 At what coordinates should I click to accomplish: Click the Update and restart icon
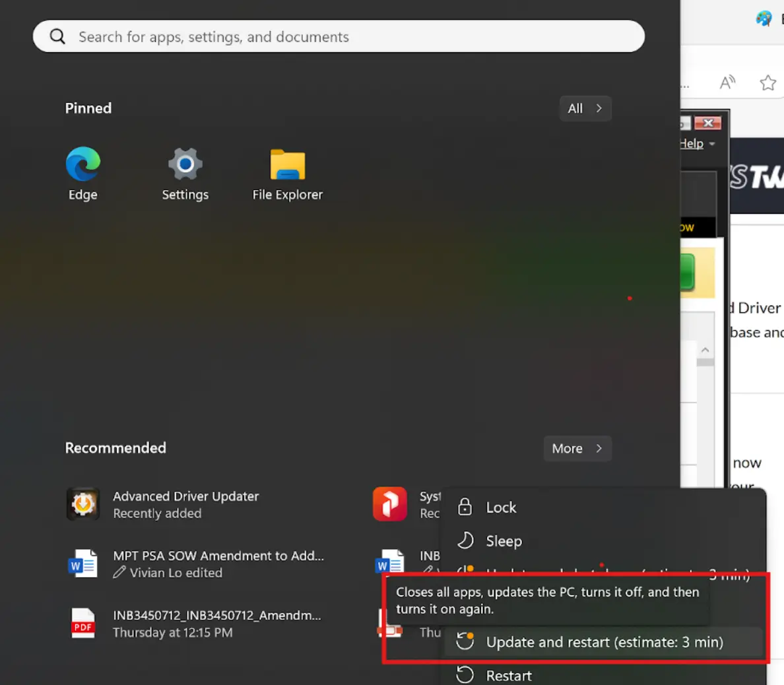click(465, 641)
